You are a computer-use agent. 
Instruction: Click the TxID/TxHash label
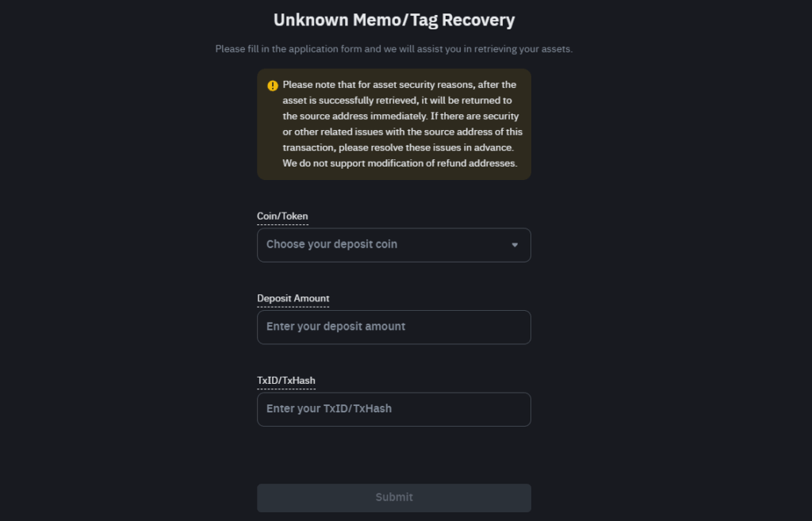click(285, 380)
